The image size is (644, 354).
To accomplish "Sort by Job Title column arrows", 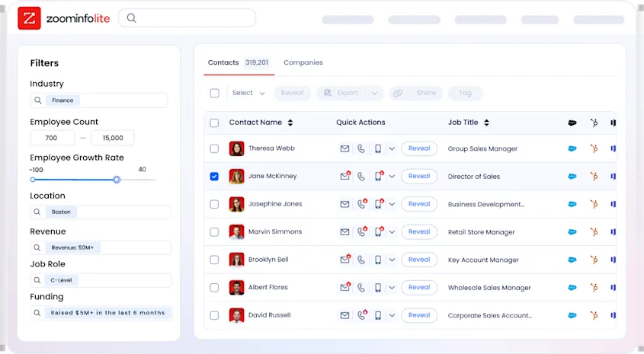I will pos(487,123).
